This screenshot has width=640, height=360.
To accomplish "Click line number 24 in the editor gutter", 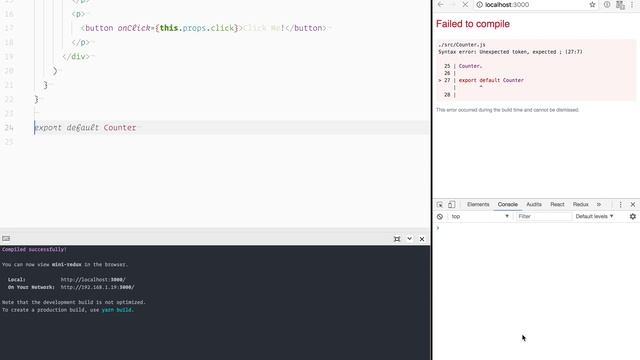I will (x=9, y=128).
